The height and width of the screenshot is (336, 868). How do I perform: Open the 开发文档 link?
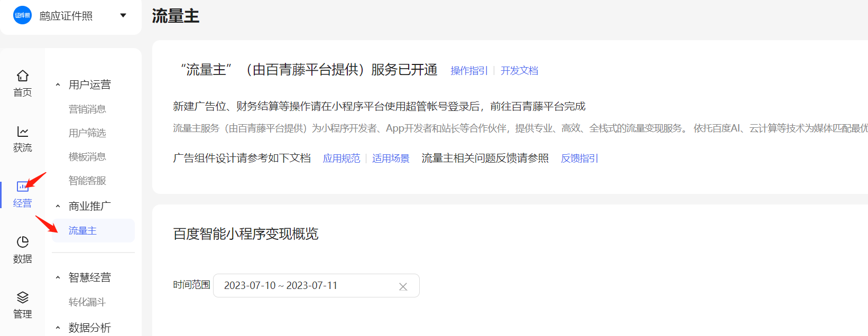click(519, 70)
